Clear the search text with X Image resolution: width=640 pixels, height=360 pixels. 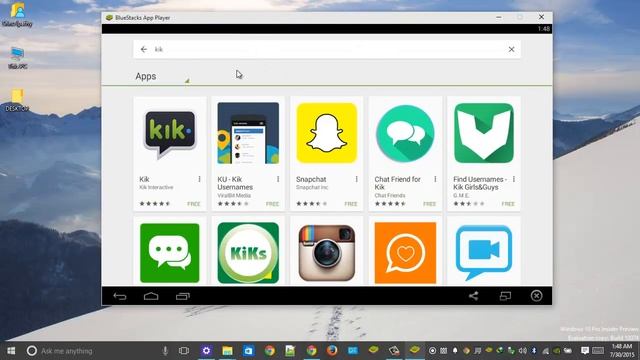point(511,49)
